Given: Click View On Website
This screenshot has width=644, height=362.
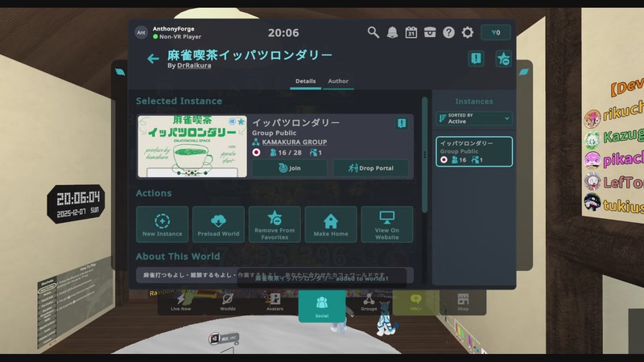Looking at the screenshot, I should [x=387, y=224].
